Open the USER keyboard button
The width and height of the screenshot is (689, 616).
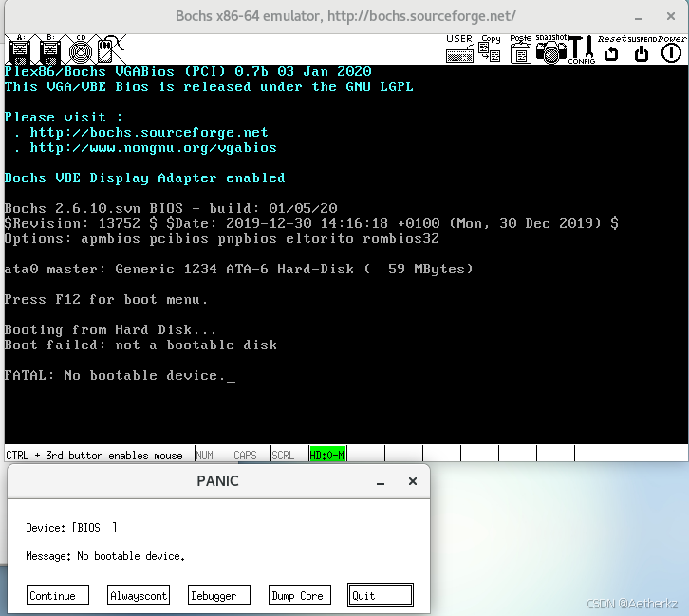pyautogui.click(x=459, y=48)
